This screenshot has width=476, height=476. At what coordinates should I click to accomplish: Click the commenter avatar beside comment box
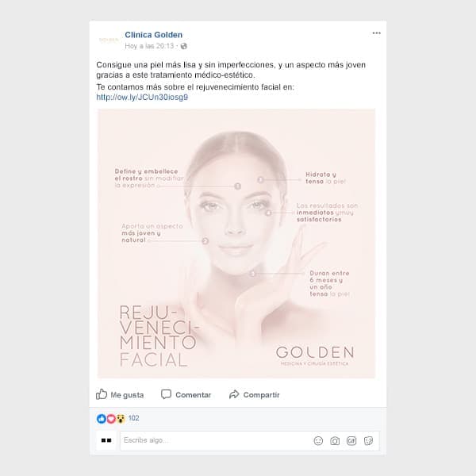pos(106,440)
